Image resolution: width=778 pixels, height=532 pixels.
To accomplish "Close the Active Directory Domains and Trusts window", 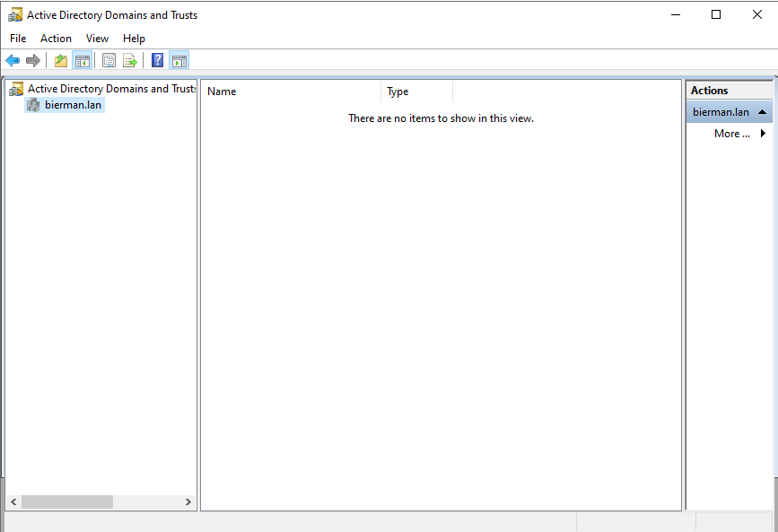I will point(756,14).
